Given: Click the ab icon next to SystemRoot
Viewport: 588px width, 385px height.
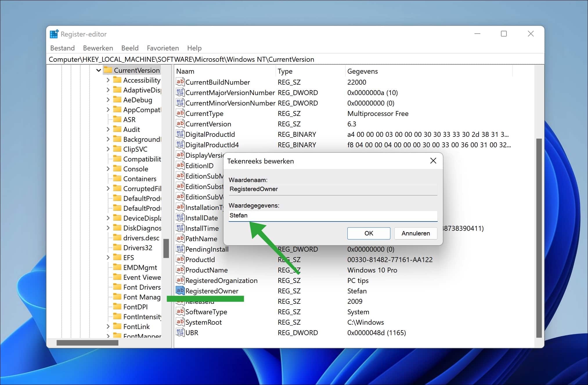Looking at the screenshot, I should 180,322.
